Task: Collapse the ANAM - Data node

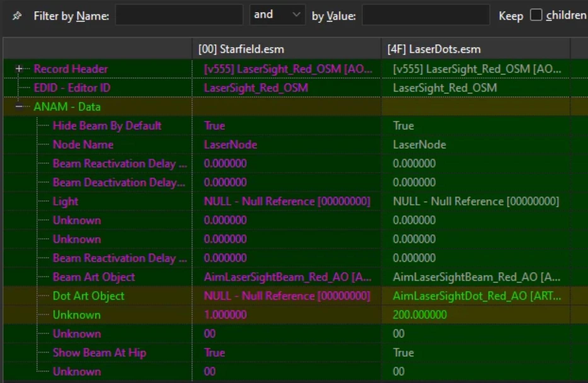Action: tap(19, 107)
